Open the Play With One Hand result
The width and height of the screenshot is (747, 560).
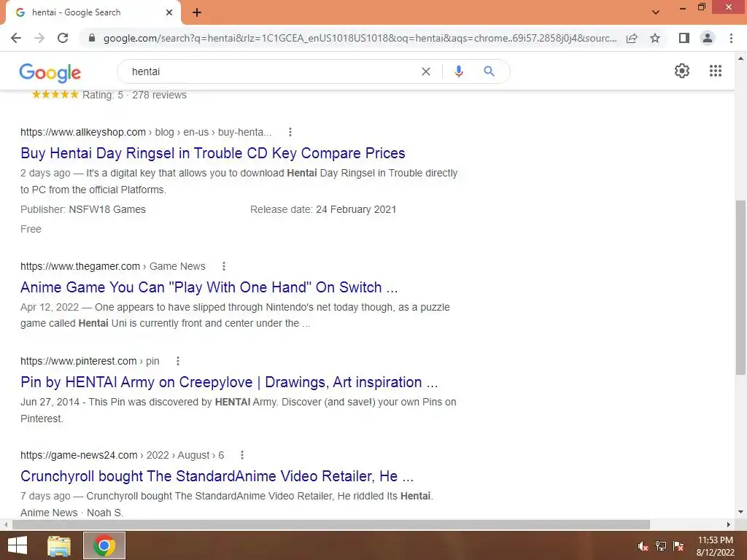[x=209, y=287]
